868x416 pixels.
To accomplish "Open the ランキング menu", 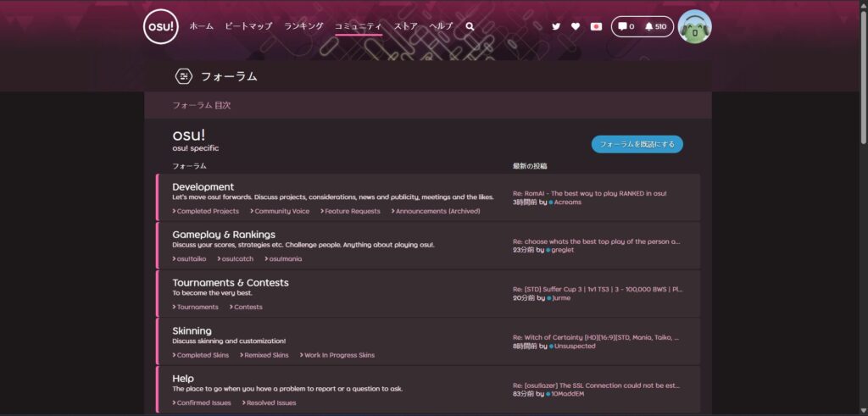I will click(303, 26).
